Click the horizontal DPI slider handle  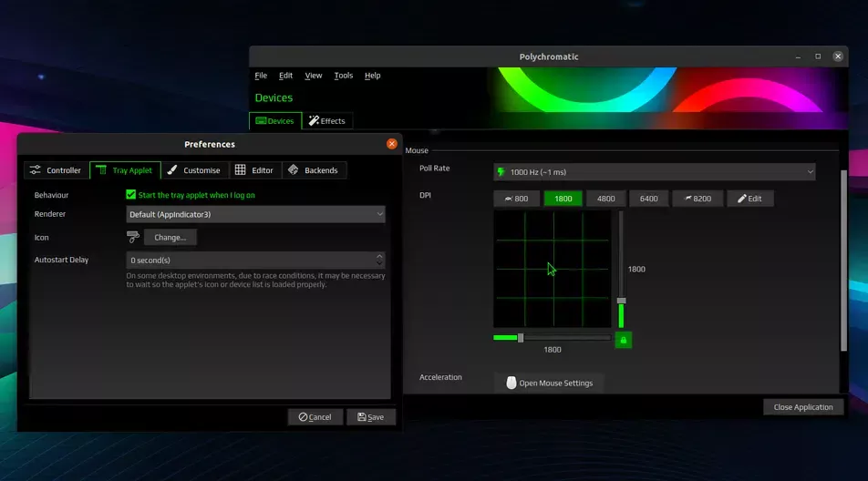(x=521, y=337)
